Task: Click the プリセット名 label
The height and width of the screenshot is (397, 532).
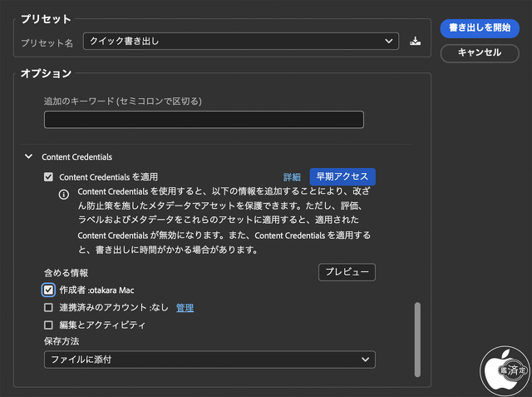Action: [x=47, y=43]
